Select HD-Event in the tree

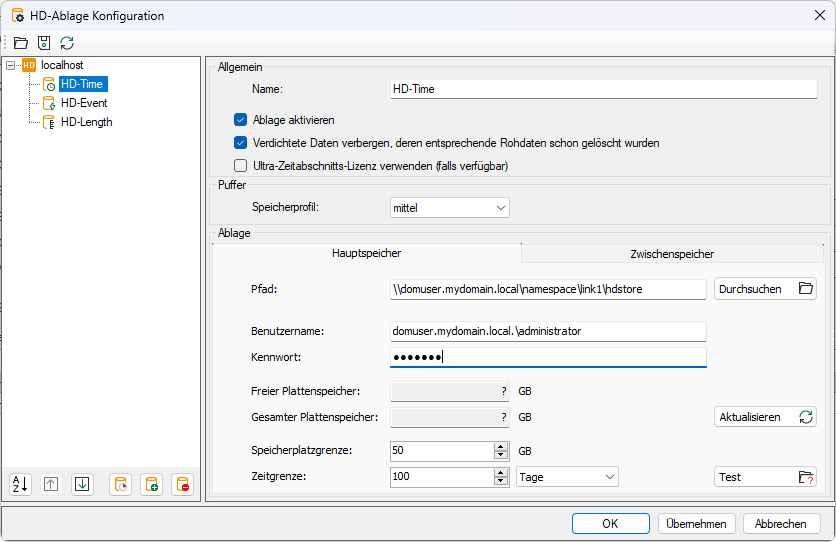coord(84,103)
